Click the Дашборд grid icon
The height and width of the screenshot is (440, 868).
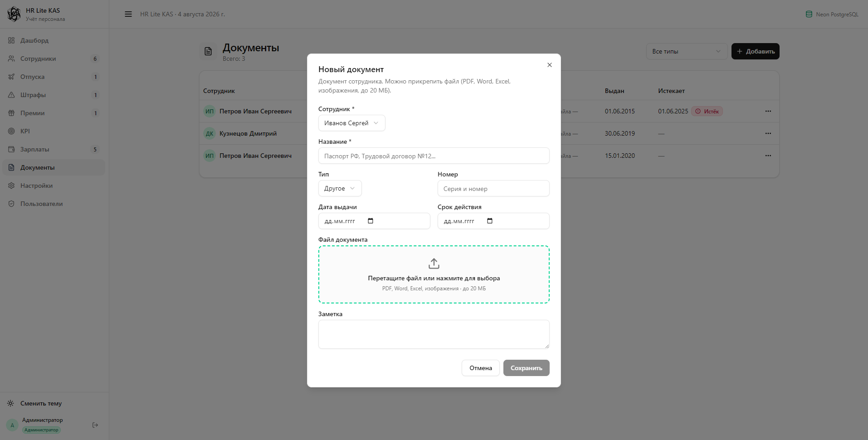[x=11, y=40]
